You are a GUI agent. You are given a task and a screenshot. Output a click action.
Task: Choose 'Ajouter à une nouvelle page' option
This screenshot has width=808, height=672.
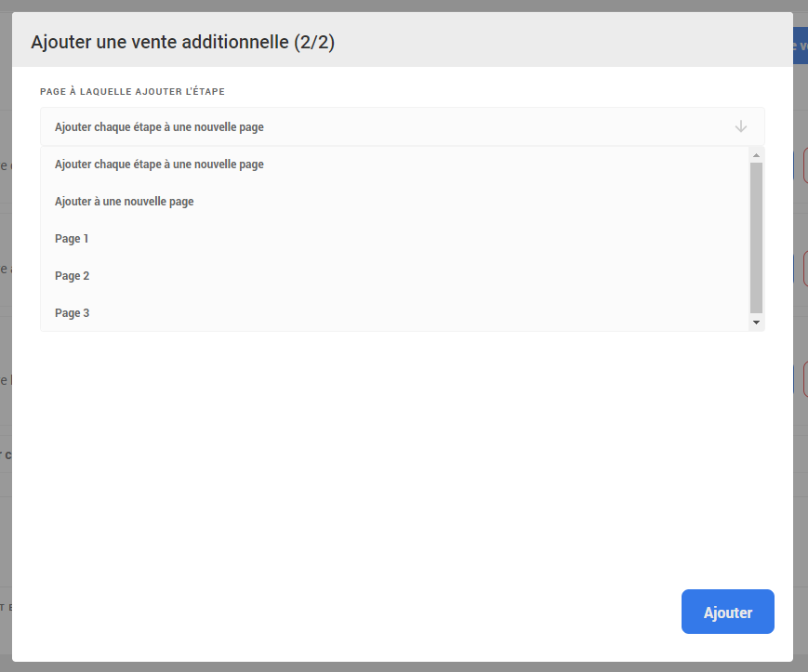point(125,202)
